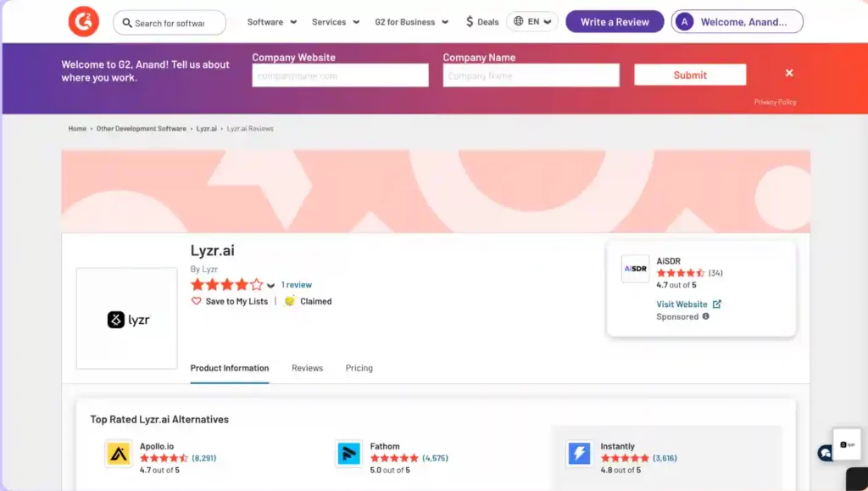Open the Welcome, Anand account menu

tap(737, 21)
